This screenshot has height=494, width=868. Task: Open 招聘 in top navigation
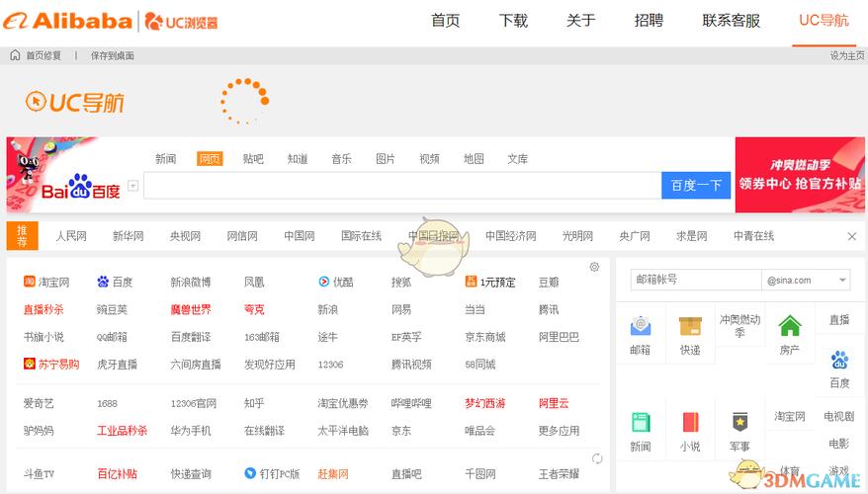click(649, 21)
